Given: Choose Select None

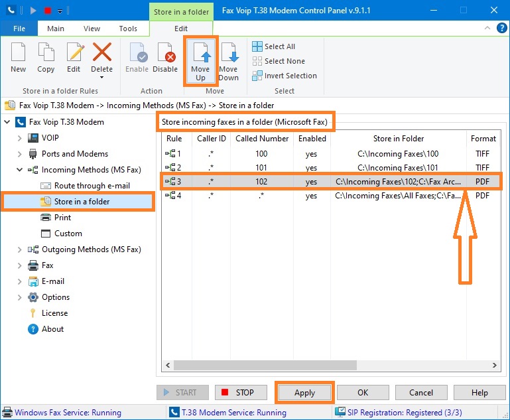Looking at the screenshot, I should [x=279, y=61].
